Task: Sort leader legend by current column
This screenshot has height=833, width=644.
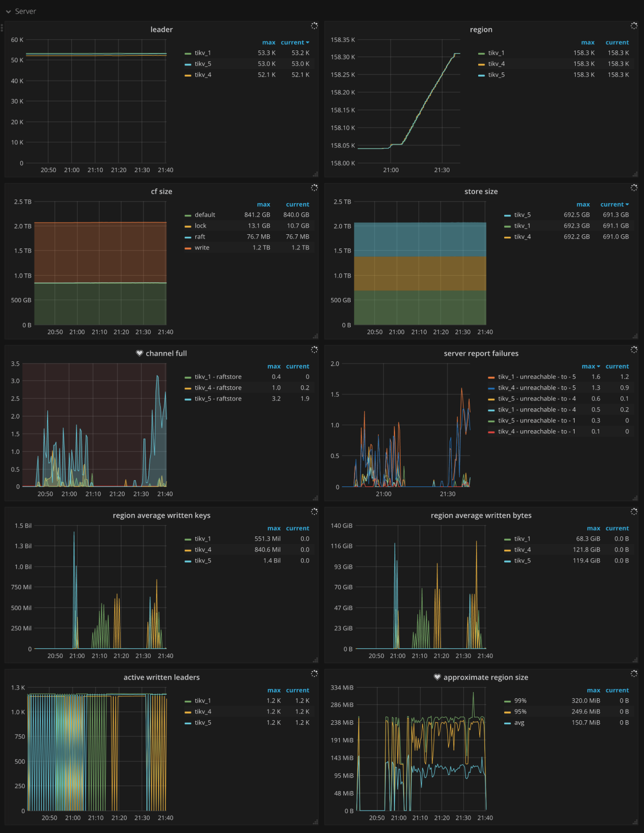Action: pyautogui.click(x=294, y=43)
